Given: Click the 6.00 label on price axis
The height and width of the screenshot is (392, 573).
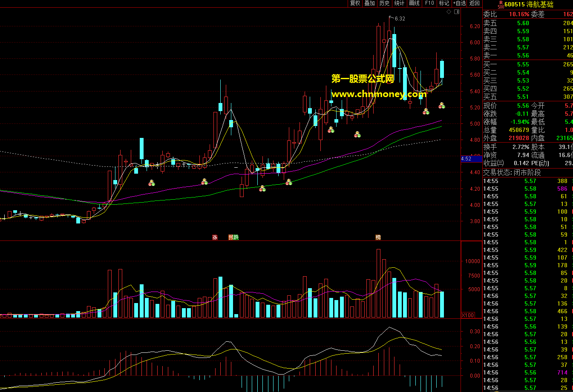Looking at the screenshot, I should point(474,43).
